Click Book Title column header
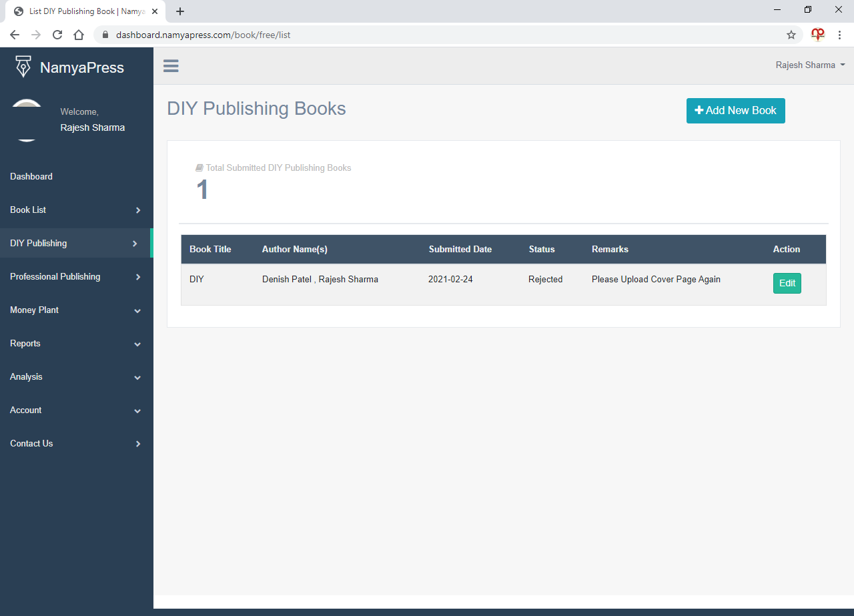Image resolution: width=854 pixels, height=616 pixels. click(x=210, y=249)
